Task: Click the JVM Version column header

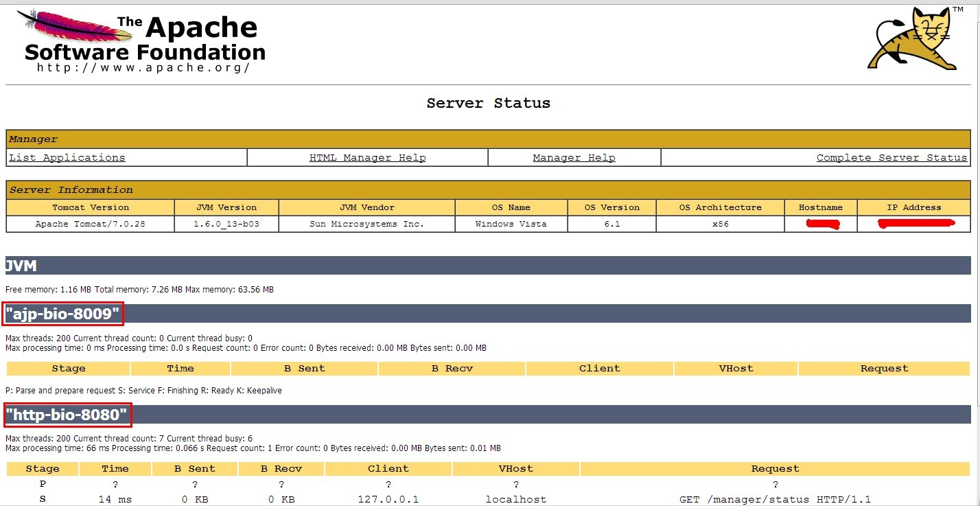Action: [226, 207]
